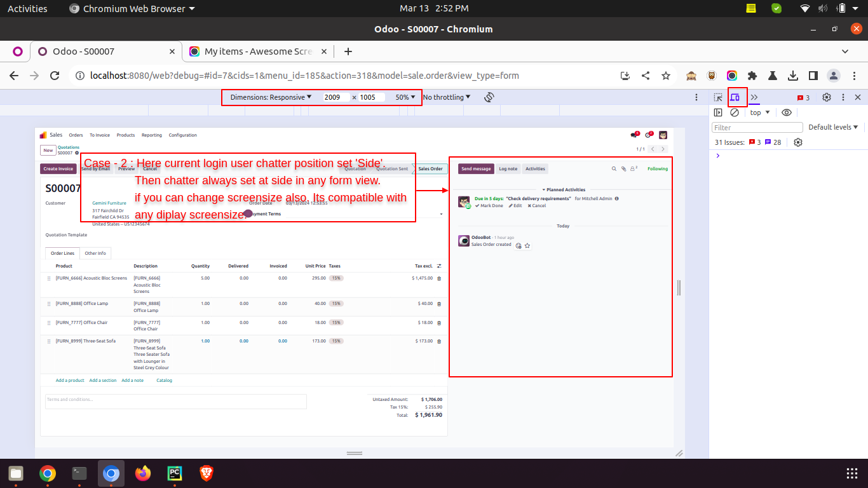The width and height of the screenshot is (868, 488).
Task: Open the To Invoice menu
Action: 100,135
